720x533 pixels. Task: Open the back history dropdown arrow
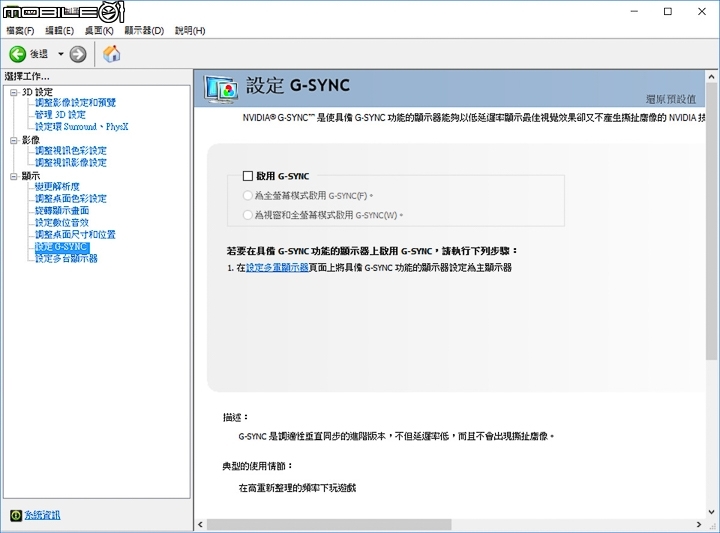[x=60, y=54]
